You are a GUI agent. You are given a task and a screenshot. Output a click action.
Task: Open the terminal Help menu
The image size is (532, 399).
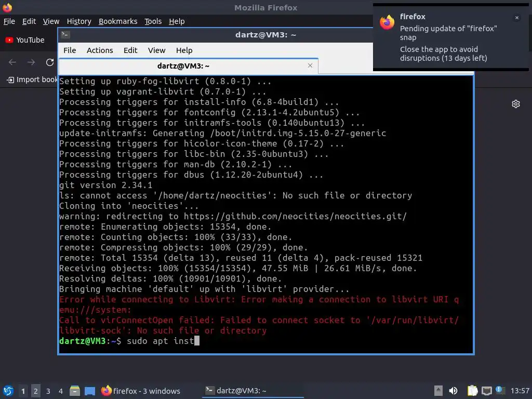(184, 50)
